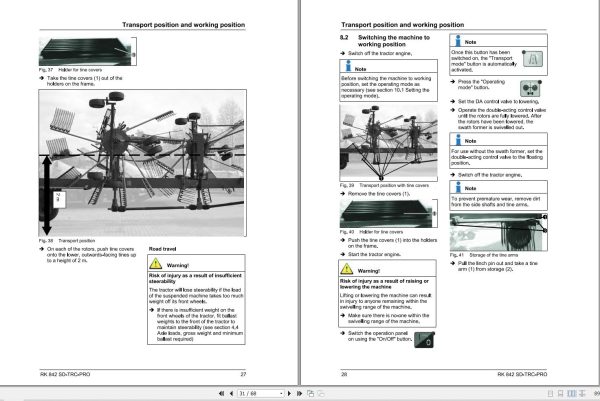Screen dimensions: 600x401
Task: Select two-page facing layout icon
Action: tap(571, 393)
